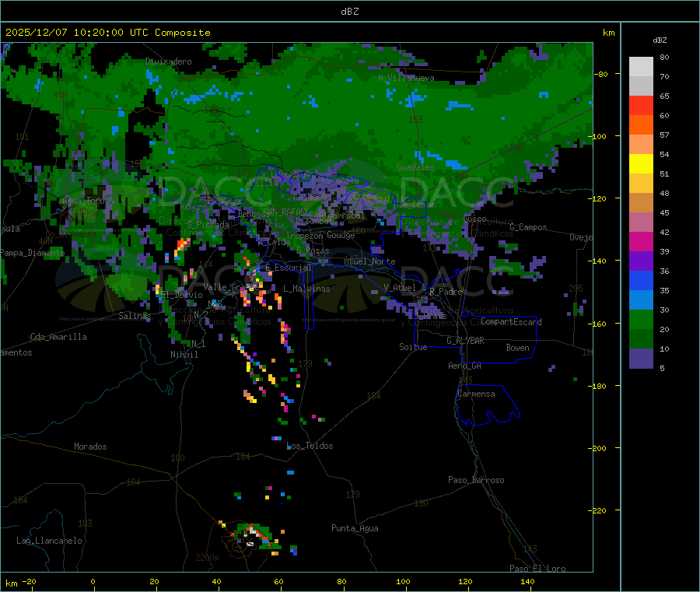Select the bright green 20-30 dBZ swatch

[641, 320]
